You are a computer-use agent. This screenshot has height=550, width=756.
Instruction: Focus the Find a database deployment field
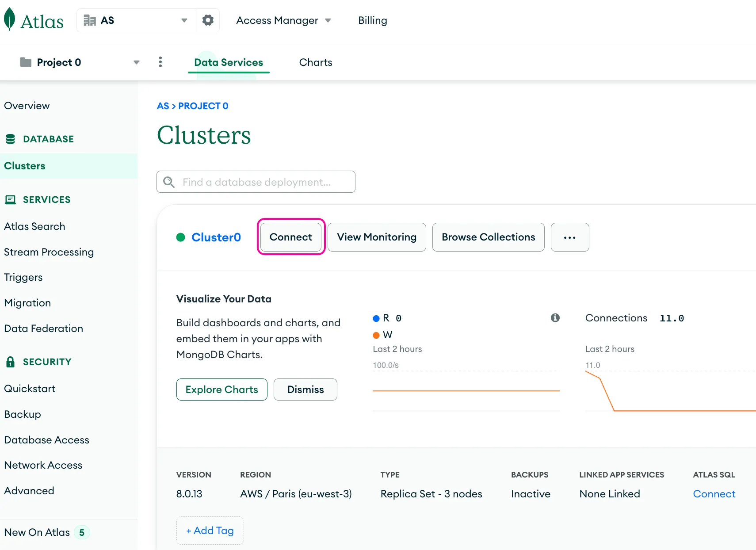pyautogui.click(x=256, y=182)
